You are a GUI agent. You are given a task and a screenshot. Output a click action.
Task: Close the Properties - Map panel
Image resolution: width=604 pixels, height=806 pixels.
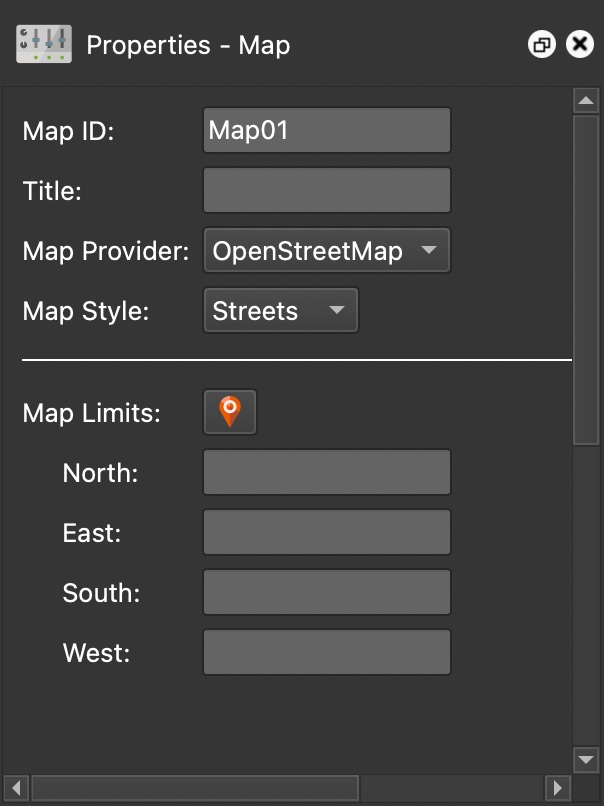click(x=580, y=44)
